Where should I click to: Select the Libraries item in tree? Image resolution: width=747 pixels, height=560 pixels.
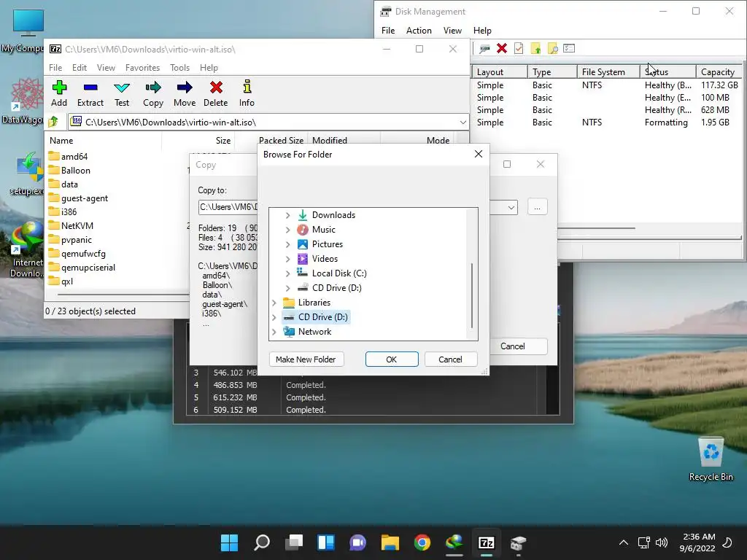click(x=314, y=303)
